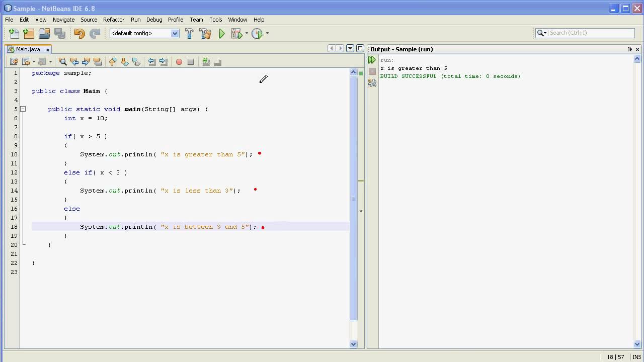Click the Search (Ctrl+I) field
The height and width of the screenshot is (362, 644).
(x=591, y=33)
